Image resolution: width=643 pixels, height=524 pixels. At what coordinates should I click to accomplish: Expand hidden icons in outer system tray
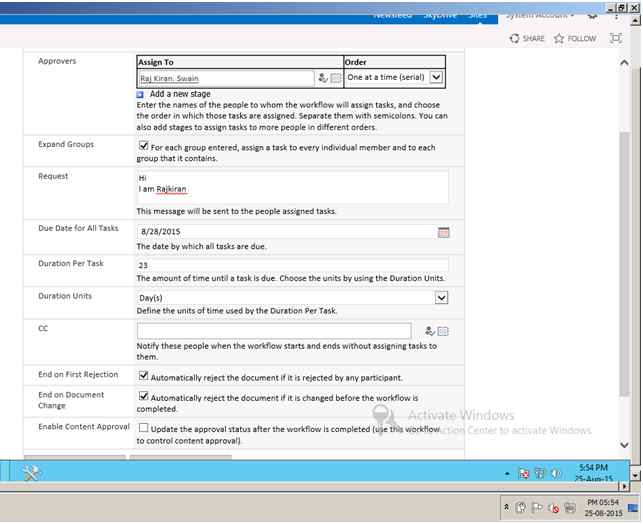(506, 507)
